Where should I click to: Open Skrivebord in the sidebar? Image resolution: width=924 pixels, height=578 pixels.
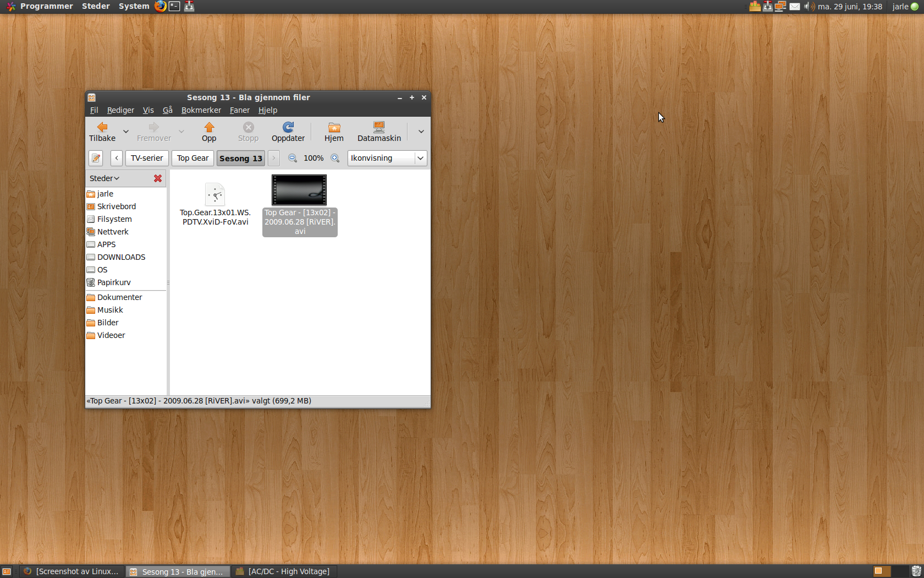(126, 206)
